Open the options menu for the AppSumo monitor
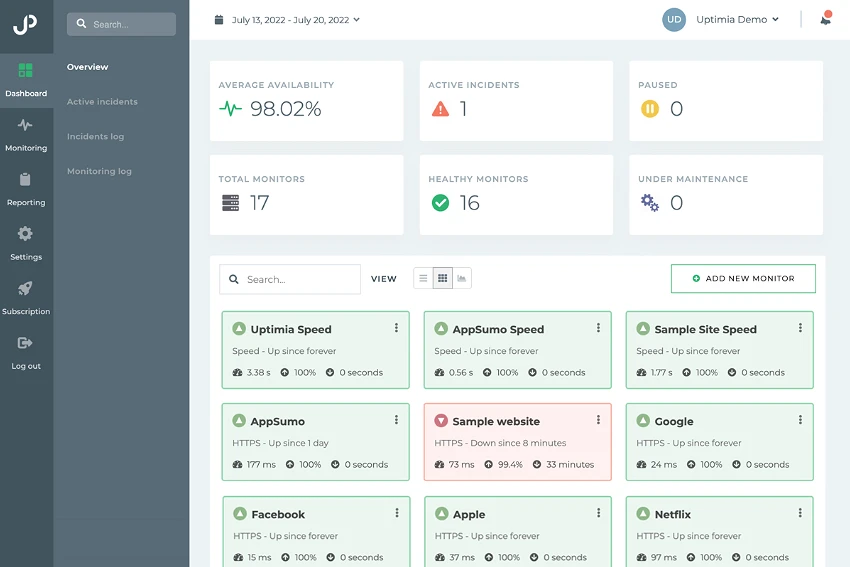This screenshot has width=850, height=567. tap(396, 420)
